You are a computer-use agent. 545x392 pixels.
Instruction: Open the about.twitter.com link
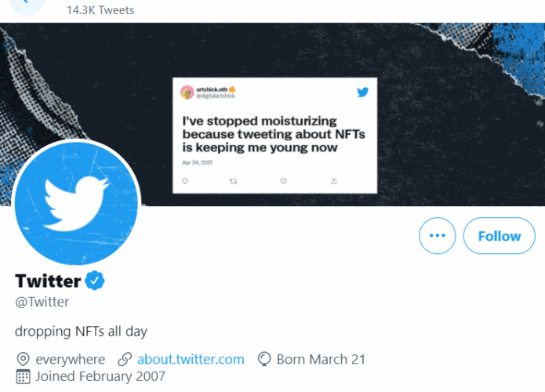[x=191, y=359]
